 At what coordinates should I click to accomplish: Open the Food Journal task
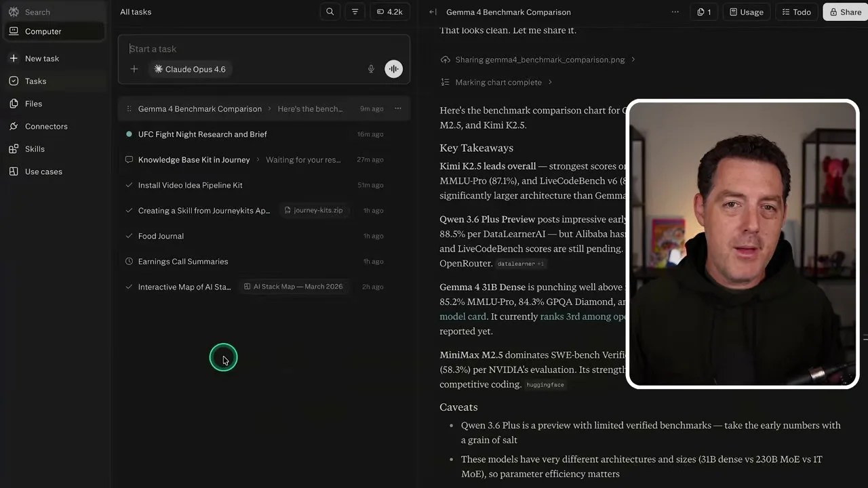264,236
